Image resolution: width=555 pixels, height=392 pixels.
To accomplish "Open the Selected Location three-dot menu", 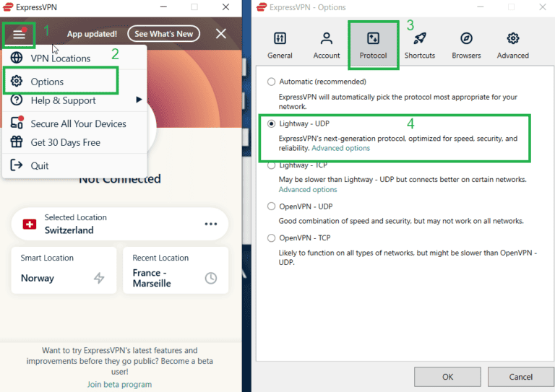I will (210, 224).
